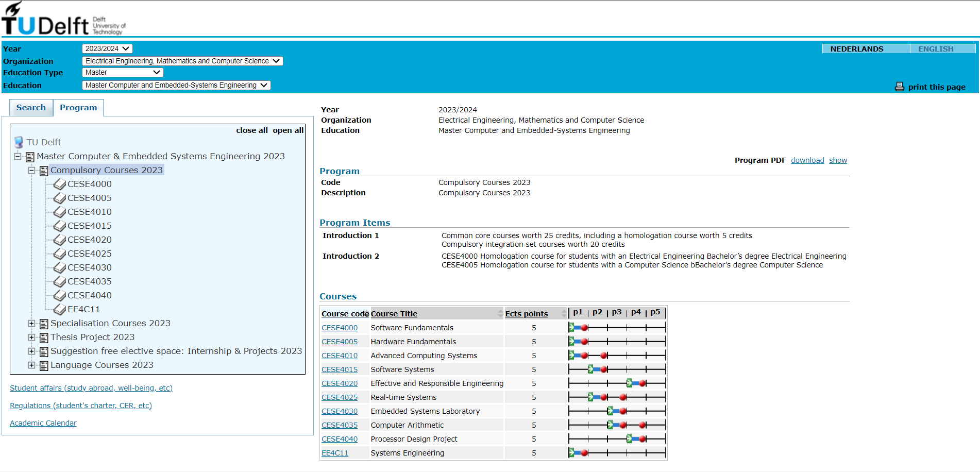Click close all in the program tree
The height and width of the screenshot is (472, 980).
click(x=252, y=130)
